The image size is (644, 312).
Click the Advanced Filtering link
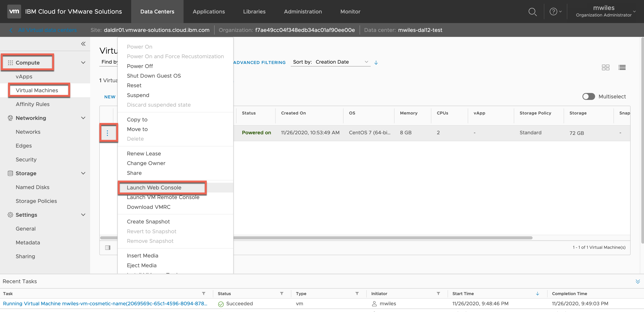point(259,62)
